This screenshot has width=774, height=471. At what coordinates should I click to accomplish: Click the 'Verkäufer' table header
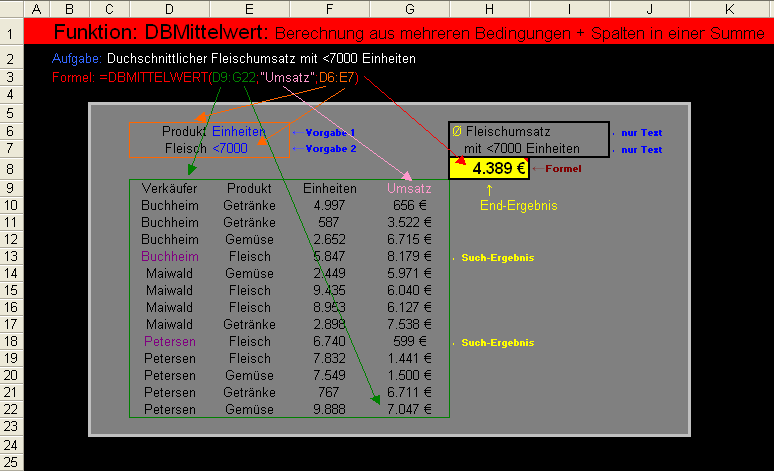click(169, 189)
